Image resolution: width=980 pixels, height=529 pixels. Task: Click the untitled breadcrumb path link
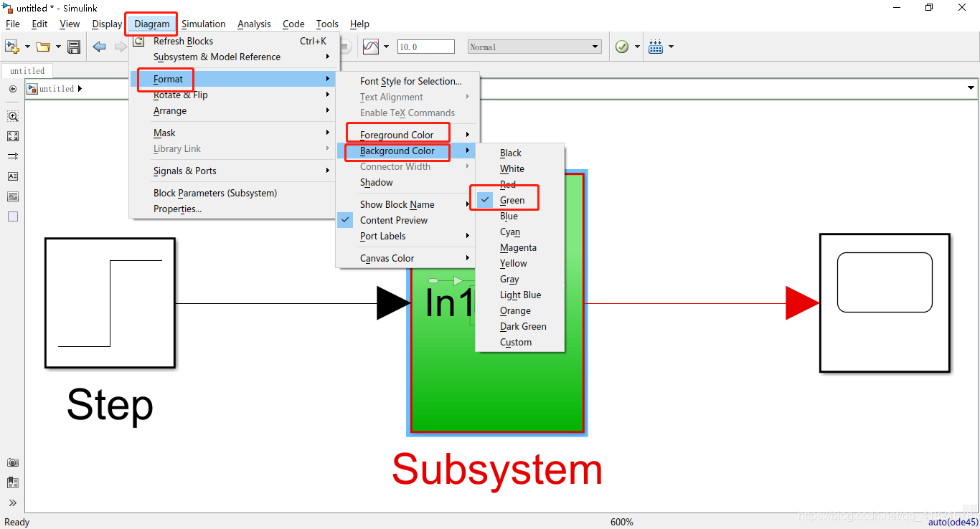57,89
